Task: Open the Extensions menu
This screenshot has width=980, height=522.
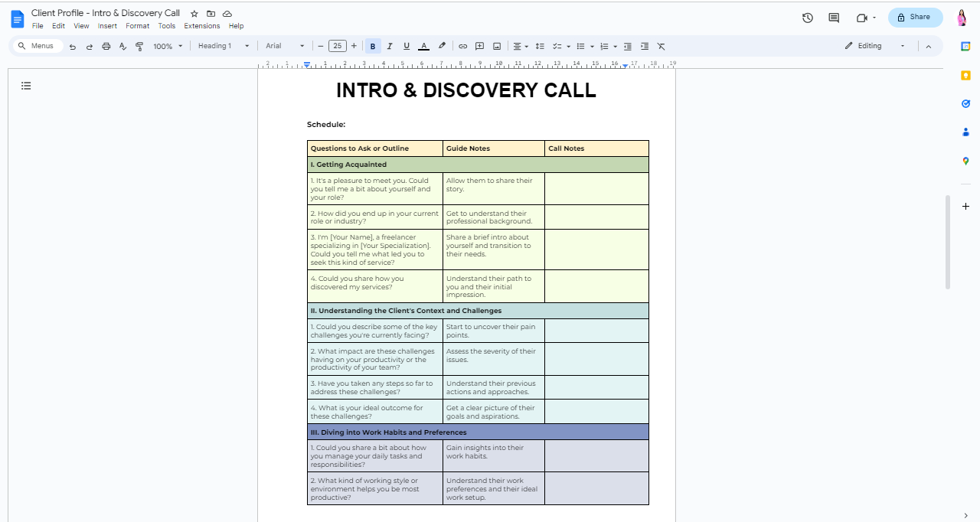Action: (202, 26)
